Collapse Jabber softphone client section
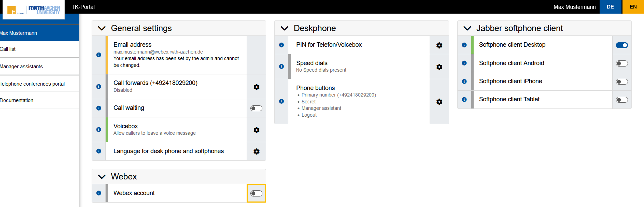The image size is (644, 207). pyautogui.click(x=467, y=28)
